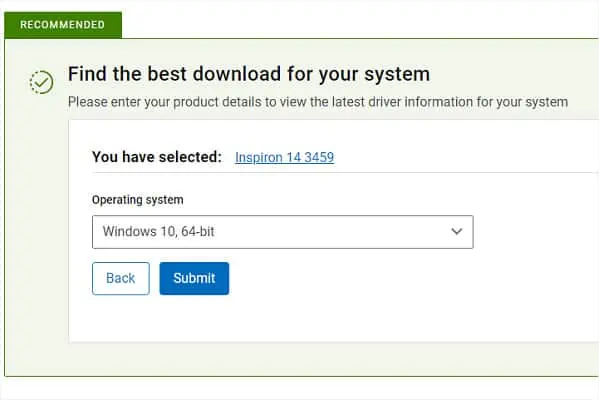Image resolution: width=599 pixels, height=400 pixels.
Task: Click the "You have selected:" label
Action: click(x=157, y=157)
